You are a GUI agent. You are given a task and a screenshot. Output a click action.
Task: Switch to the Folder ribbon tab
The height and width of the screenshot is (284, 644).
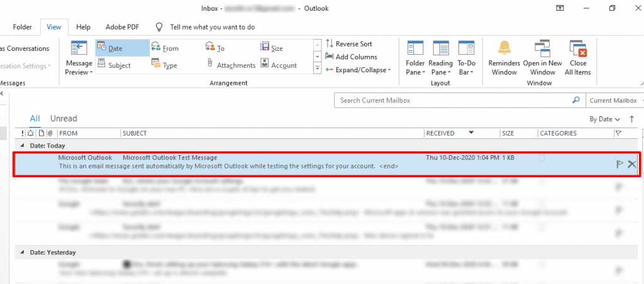22,27
